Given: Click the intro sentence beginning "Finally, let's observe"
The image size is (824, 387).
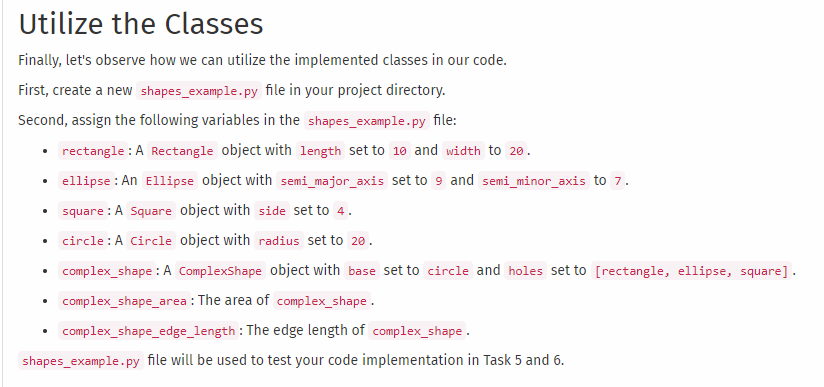Looking at the screenshot, I should pos(262,60).
